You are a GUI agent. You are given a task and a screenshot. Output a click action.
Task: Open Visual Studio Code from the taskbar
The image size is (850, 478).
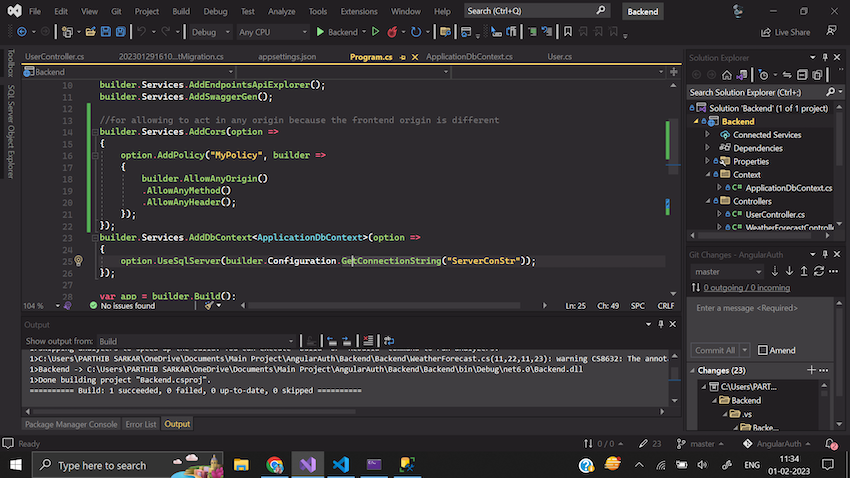tap(339, 465)
